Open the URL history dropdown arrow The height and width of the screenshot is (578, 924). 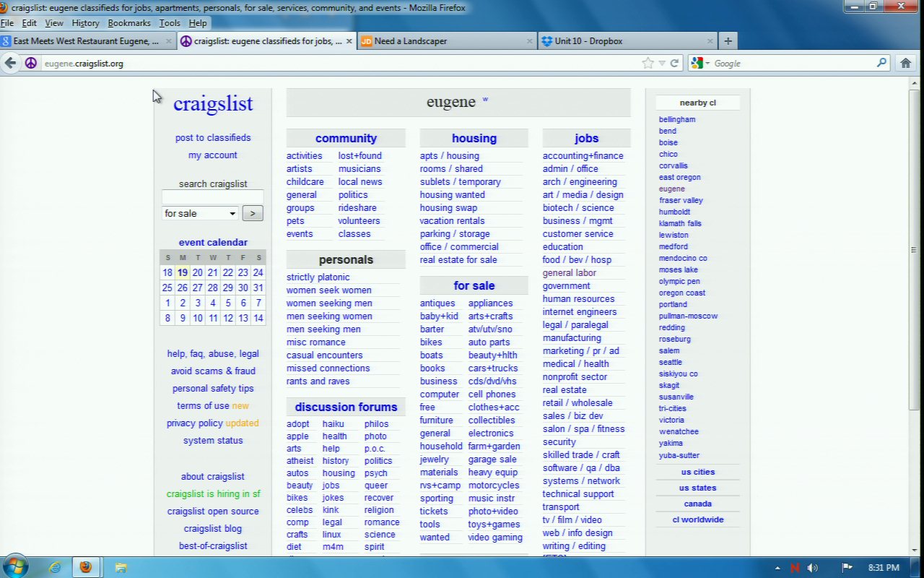tap(661, 64)
